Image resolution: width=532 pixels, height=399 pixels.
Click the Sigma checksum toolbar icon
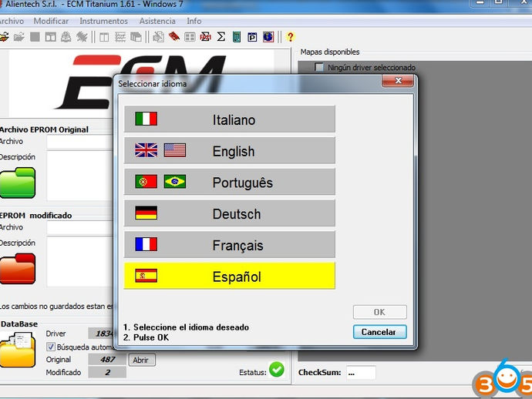221,37
